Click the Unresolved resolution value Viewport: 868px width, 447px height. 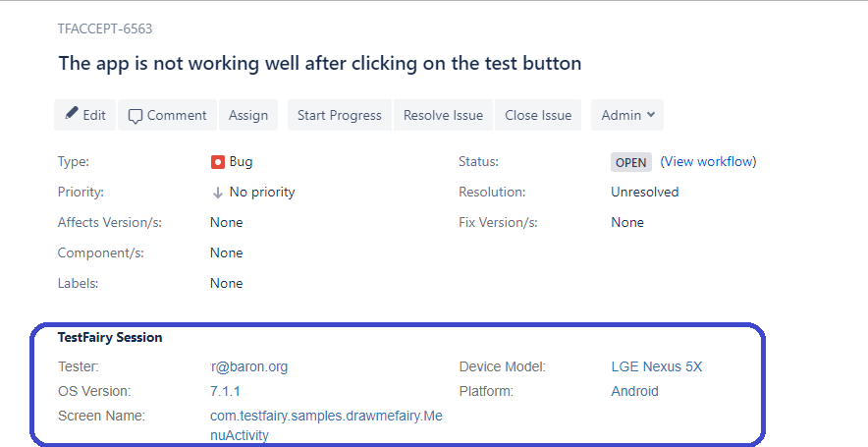coord(644,193)
